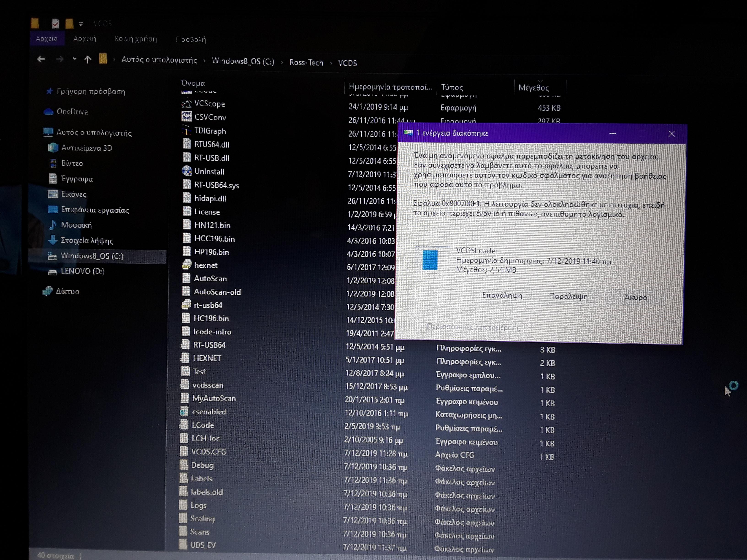The height and width of the screenshot is (560, 747).
Task: Select the VCDS.CFG file icon
Action: [x=184, y=452]
